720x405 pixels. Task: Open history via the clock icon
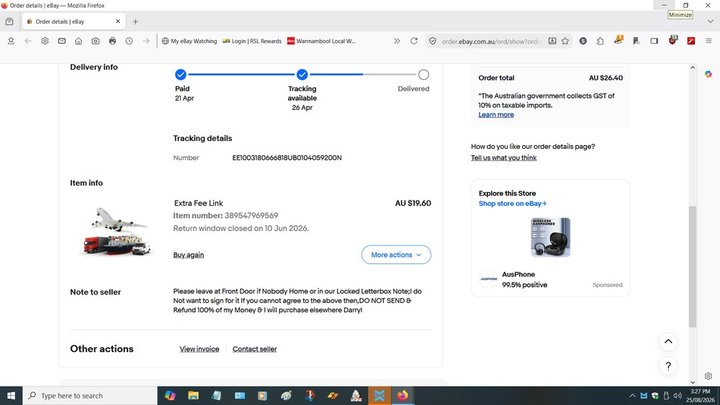point(129,41)
